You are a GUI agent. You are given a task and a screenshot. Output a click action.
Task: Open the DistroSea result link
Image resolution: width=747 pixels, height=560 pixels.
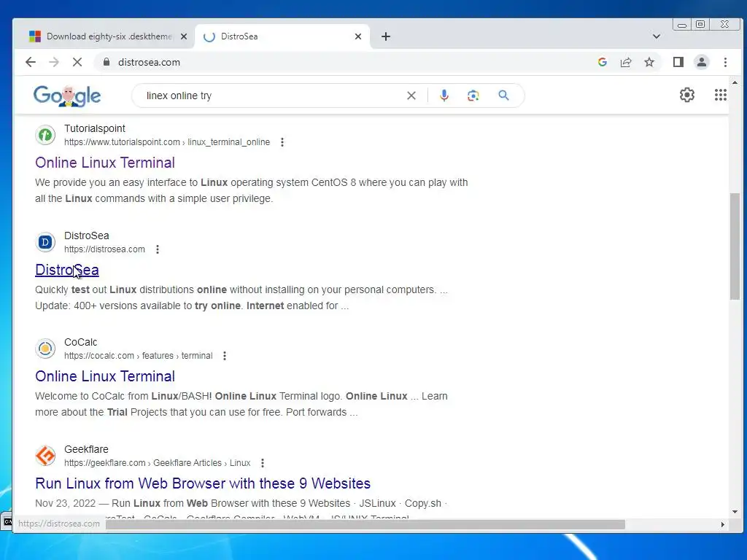coord(66,270)
